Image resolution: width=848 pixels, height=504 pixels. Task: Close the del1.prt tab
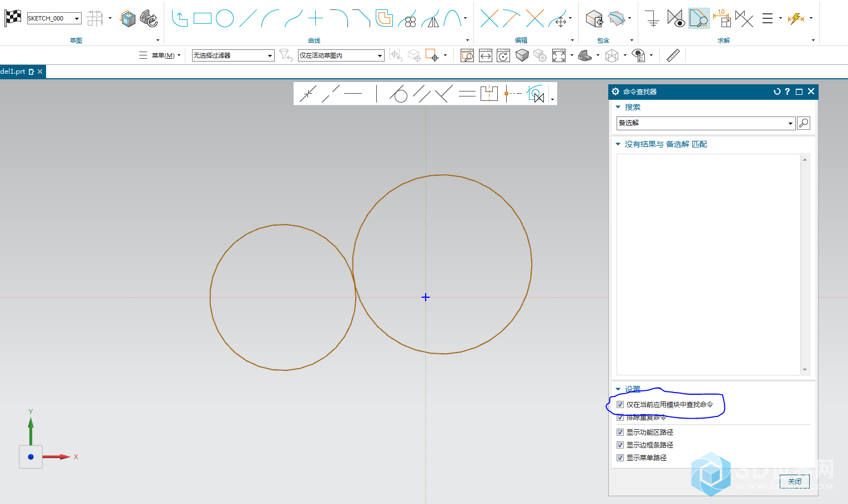[40, 72]
